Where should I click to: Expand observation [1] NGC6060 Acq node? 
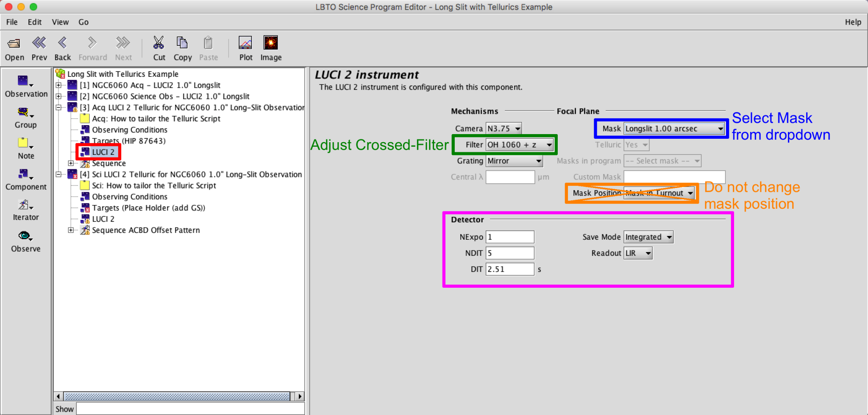58,85
